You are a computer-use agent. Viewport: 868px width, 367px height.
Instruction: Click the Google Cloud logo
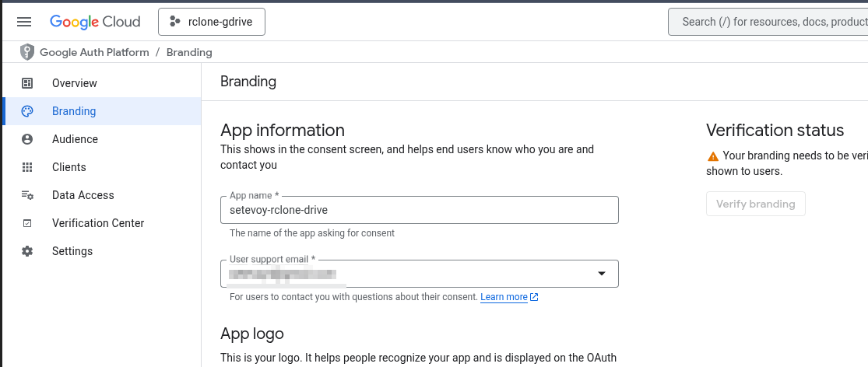coord(95,22)
